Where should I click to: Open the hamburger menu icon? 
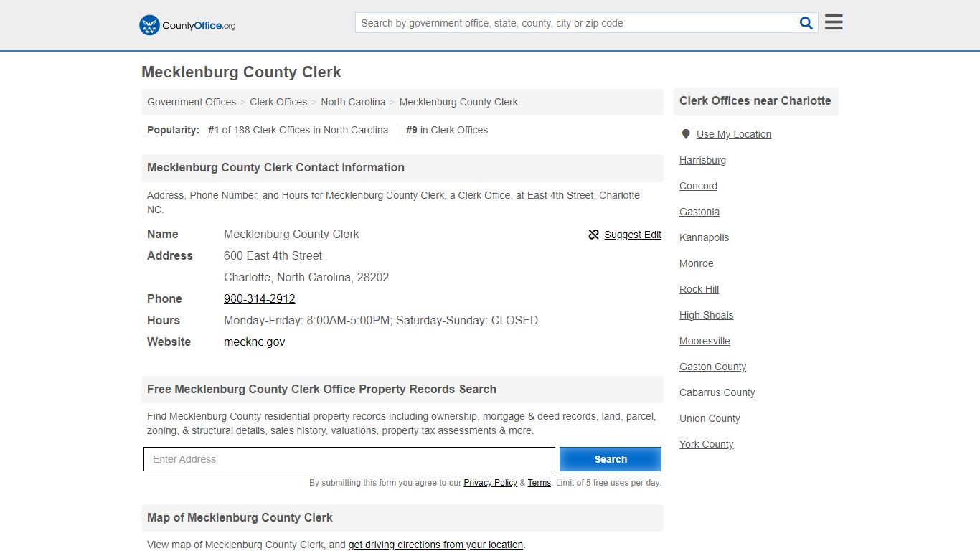coord(834,22)
